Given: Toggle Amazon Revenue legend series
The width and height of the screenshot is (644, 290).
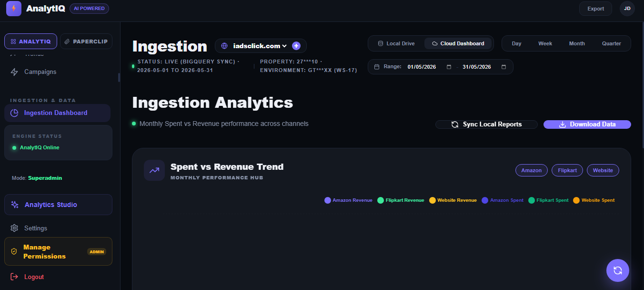Looking at the screenshot, I should (x=348, y=200).
